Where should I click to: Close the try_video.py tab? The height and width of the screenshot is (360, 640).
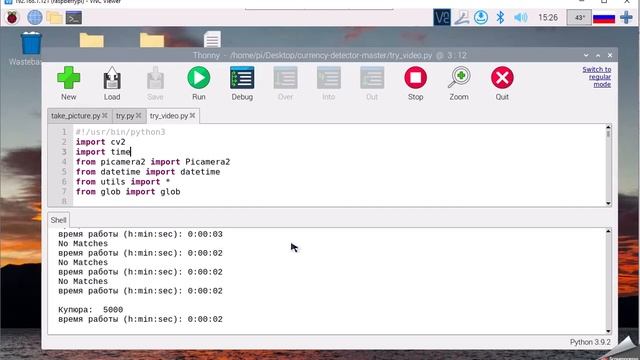pyautogui.click(x=193, y=116)
